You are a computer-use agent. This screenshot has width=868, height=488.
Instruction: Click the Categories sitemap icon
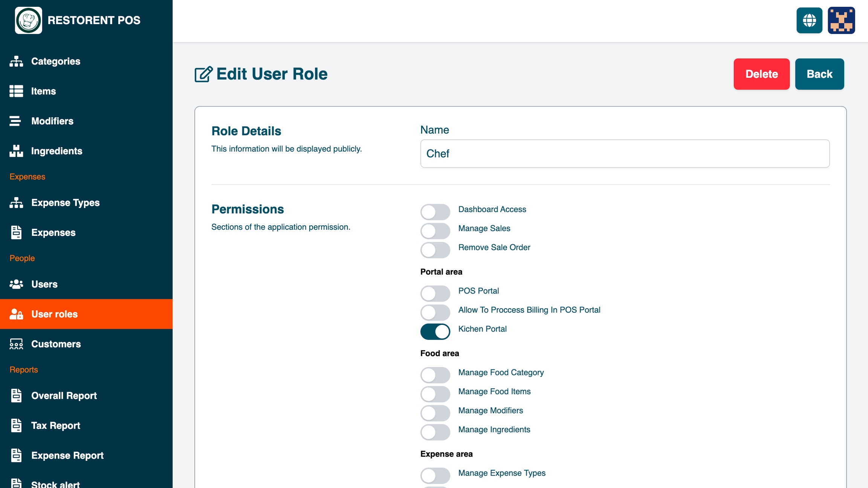pyautogui.click(x=16, y=61)
